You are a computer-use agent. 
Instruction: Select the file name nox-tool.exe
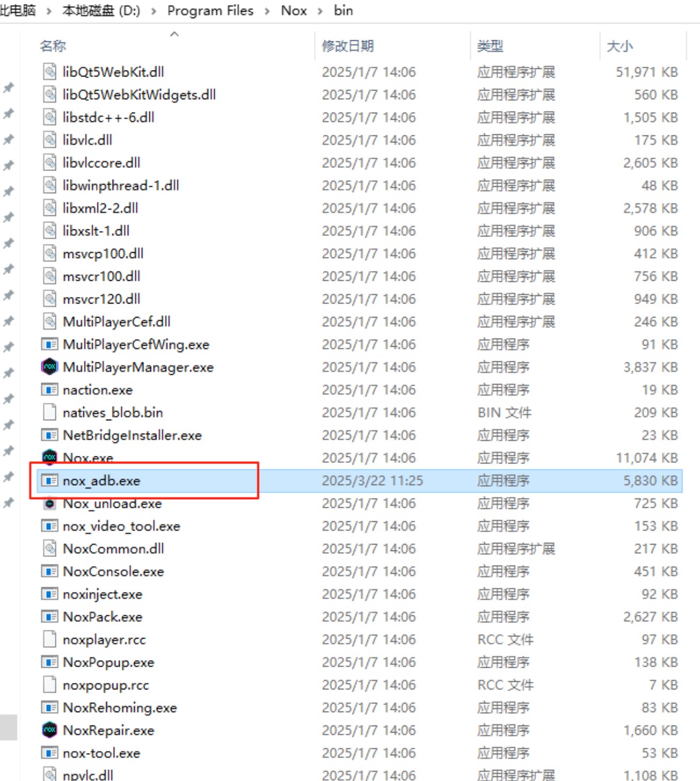click(101, 754)
